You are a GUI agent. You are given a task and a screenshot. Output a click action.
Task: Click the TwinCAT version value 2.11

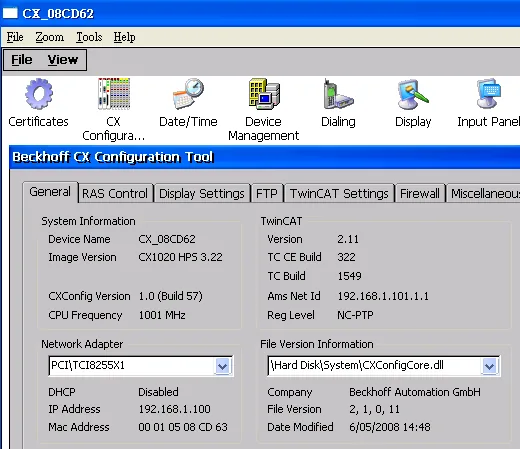coord(348,239)
